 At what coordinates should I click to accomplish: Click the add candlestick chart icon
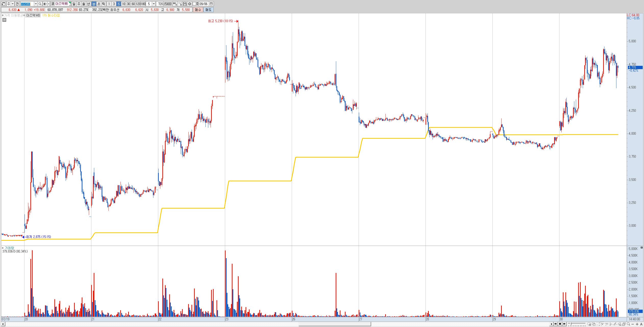[x=175, y=4]
